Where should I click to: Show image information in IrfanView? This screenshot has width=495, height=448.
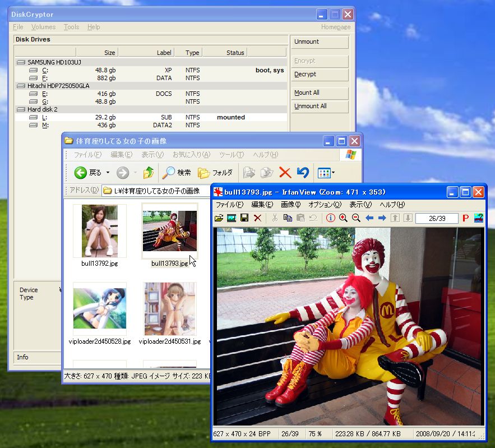(x=331, y=218)
